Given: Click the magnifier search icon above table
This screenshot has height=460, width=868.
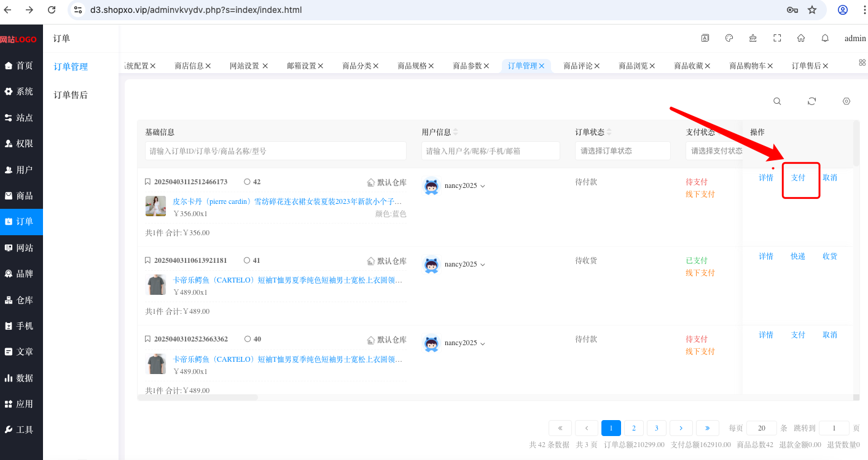Looking at the screenshot, I should point(777,101).
